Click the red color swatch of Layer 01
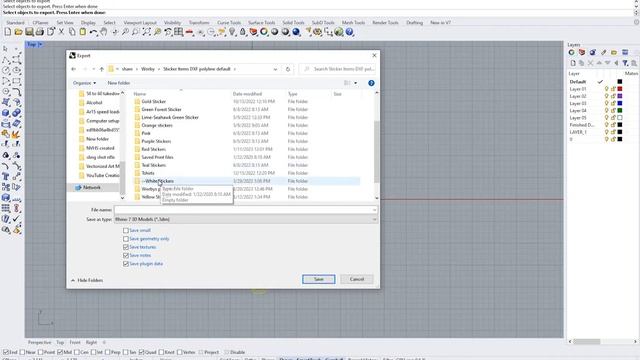 pos(620,89)
